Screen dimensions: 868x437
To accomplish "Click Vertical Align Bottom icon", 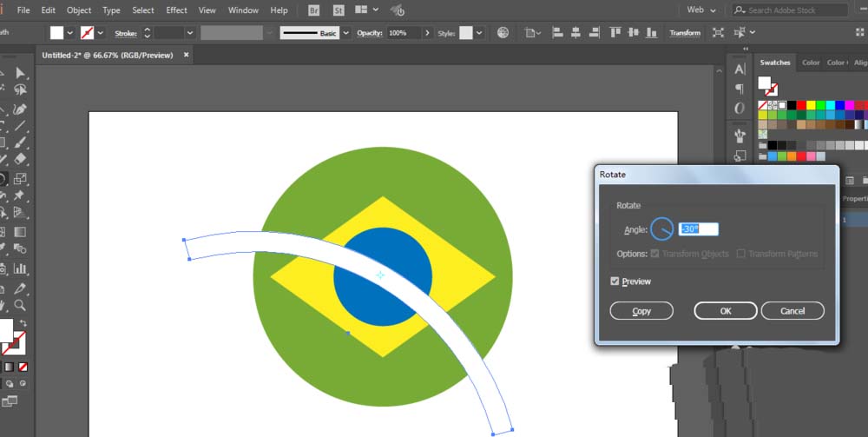I will 652,33.
